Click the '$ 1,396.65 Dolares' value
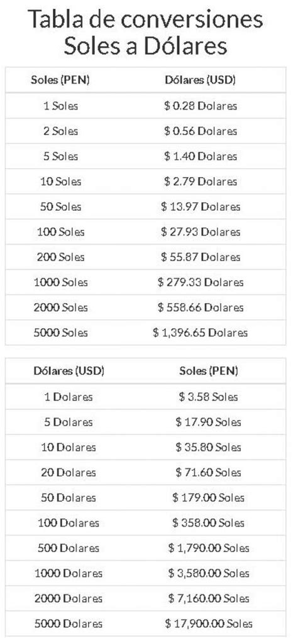This screenshot has height=644, width=298. [201, 333]
